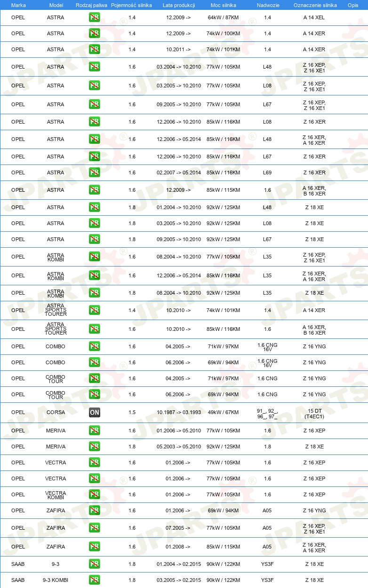The width and height of the screenshot is (368, 588).
Task: Click the PB icon in the ZAFIRA 01.2006 69kW row
Action: click(95, 510)
